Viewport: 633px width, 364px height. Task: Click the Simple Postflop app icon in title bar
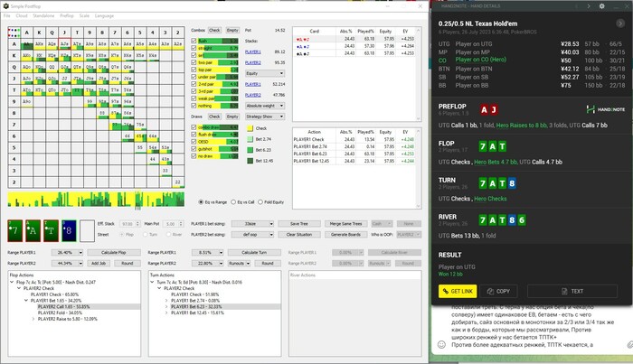point(5,6)
